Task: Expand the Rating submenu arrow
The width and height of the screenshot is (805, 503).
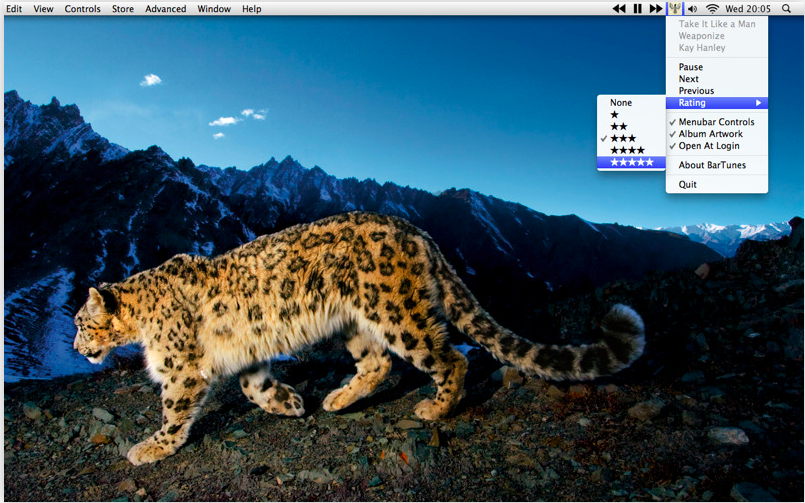Action: (758, 103)
